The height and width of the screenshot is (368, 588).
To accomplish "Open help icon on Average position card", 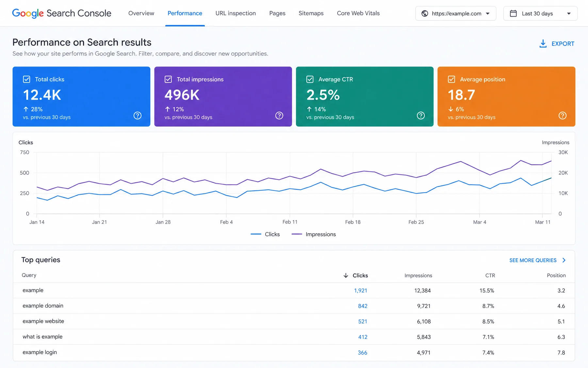I will click(563, 115).
